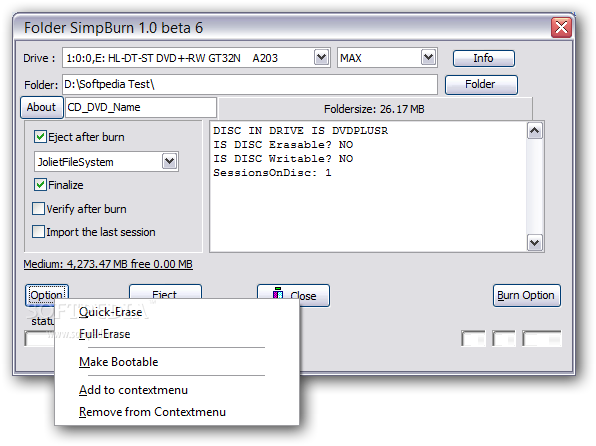Open the About dialog button
596x446 pixels.
click(41, 107)
